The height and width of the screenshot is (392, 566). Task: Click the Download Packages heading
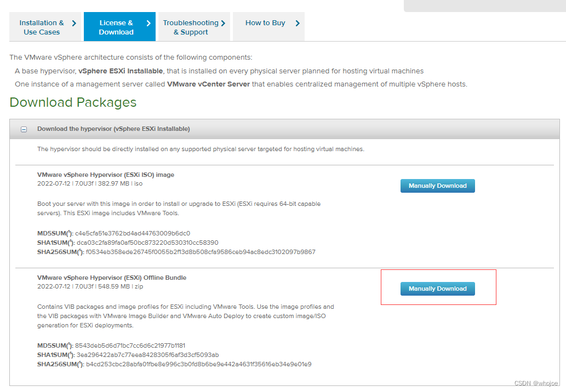[x=73, y=102]
